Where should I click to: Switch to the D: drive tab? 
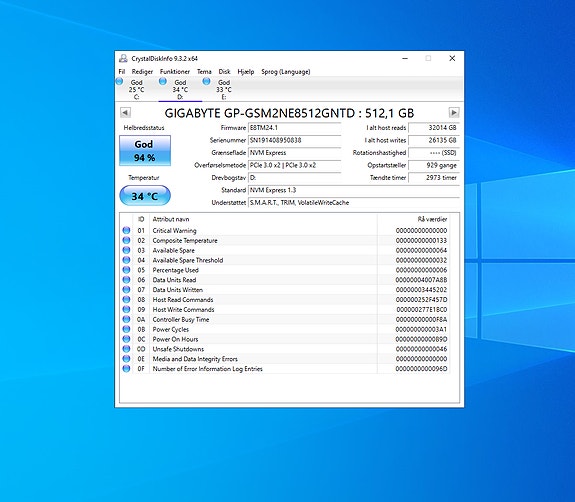point(180,89)
